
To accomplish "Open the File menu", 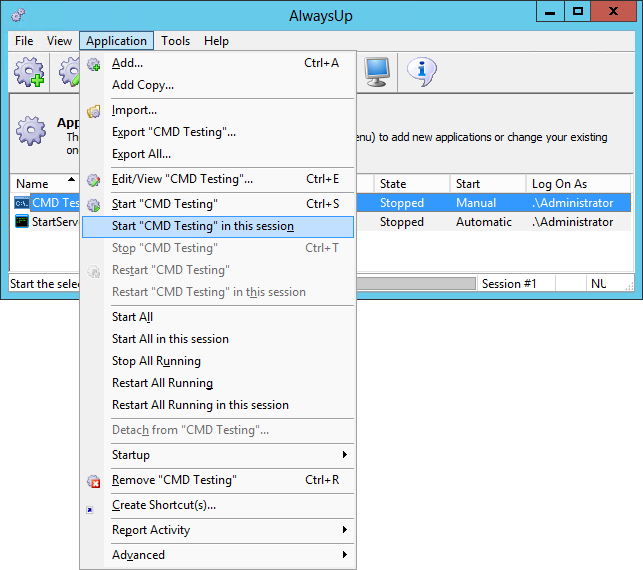I will [24, 41].
